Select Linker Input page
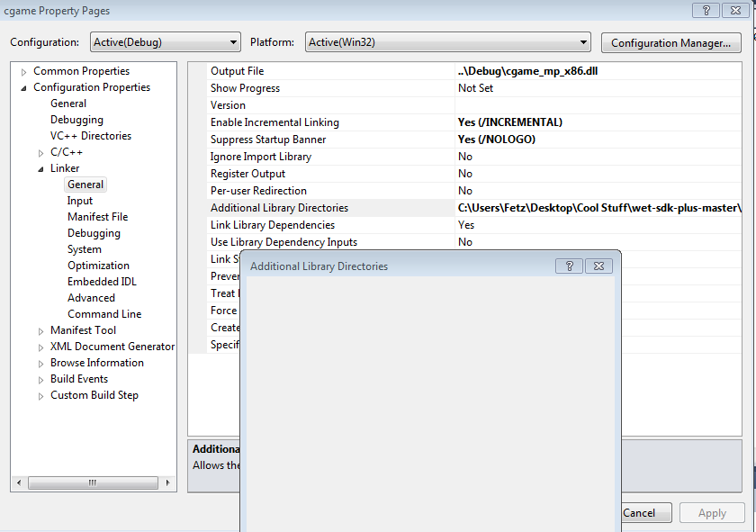756x532 pixels. (x=80, y=201)
